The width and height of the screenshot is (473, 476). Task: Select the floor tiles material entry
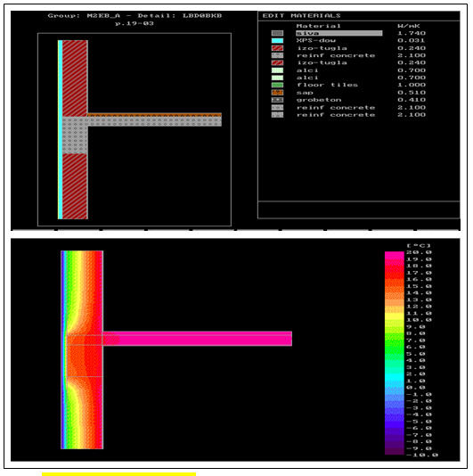pyautogui.click(x=327, y=85)
